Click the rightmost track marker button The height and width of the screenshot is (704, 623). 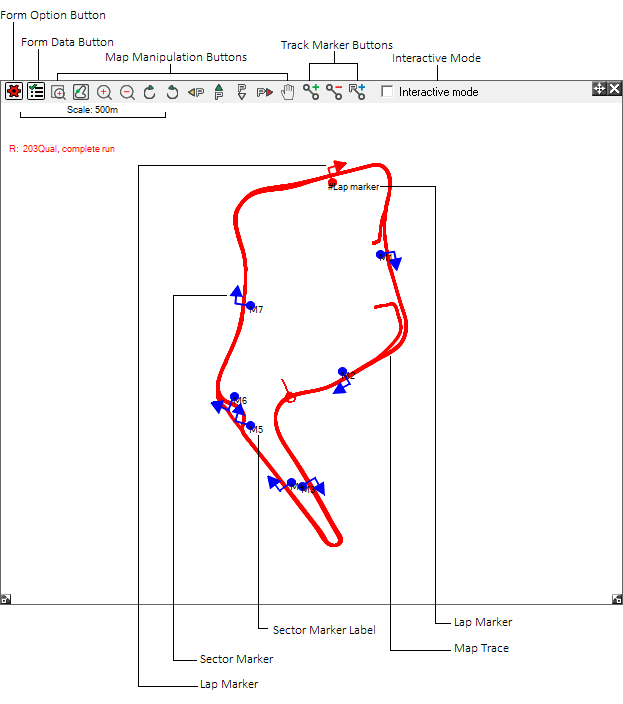point(357,92)
